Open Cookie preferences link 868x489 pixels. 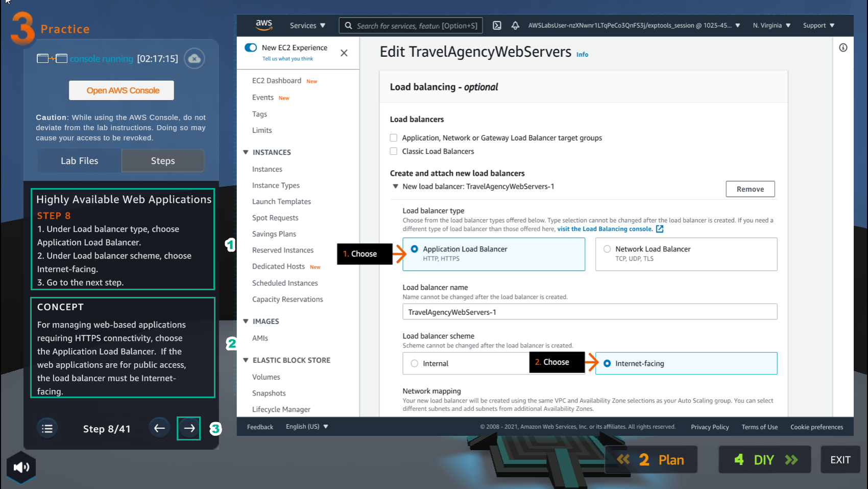816,427
